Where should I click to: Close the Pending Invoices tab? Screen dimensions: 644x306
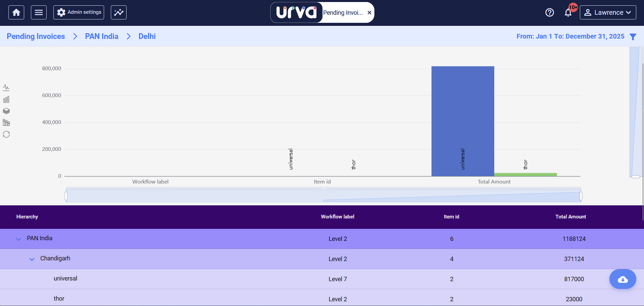point(369,13)
